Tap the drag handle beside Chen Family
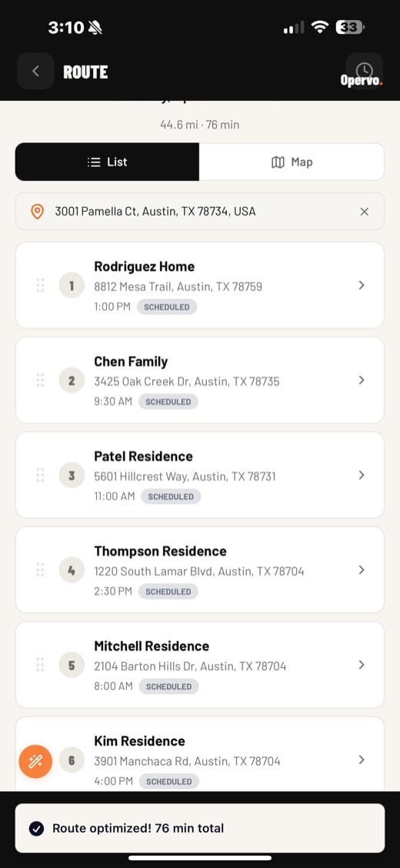This screenshot has height=868, width=400. [40, 380]
